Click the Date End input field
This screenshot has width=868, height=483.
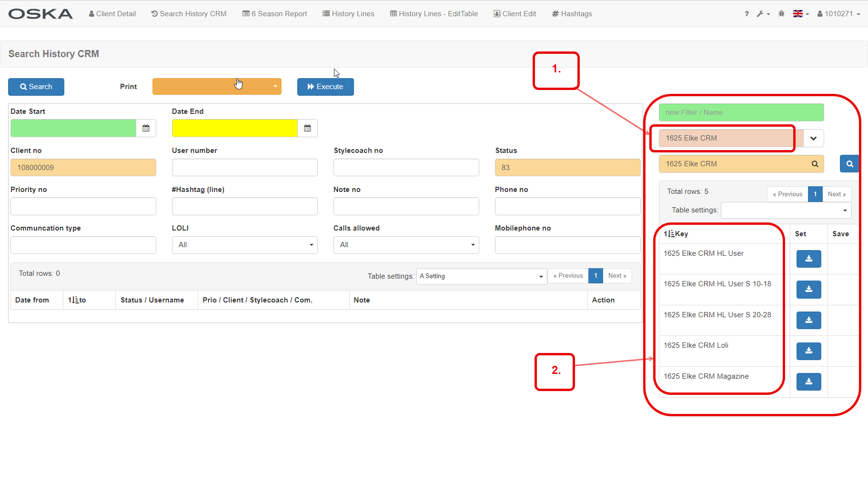click(x=235, y=128)
